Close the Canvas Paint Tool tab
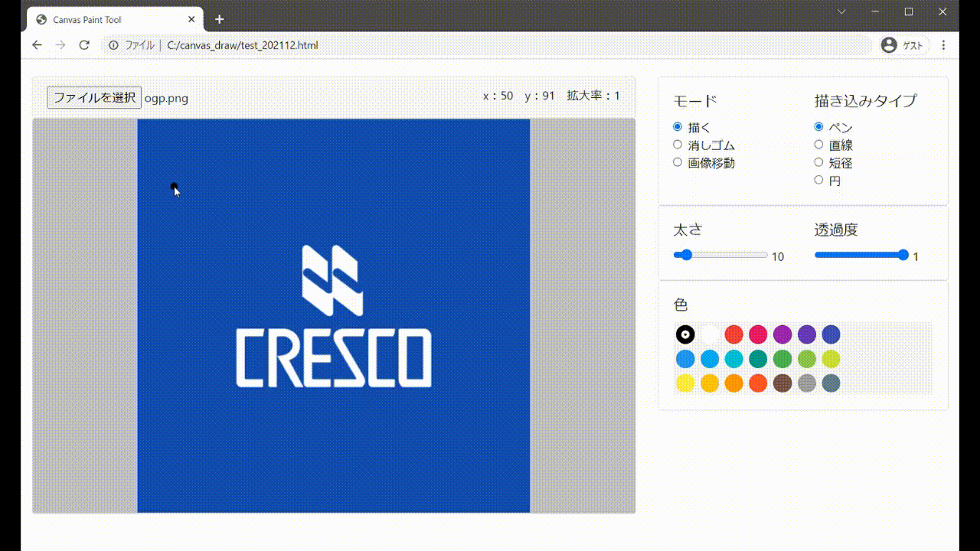The image size is (980, 551). coord(191,19)
